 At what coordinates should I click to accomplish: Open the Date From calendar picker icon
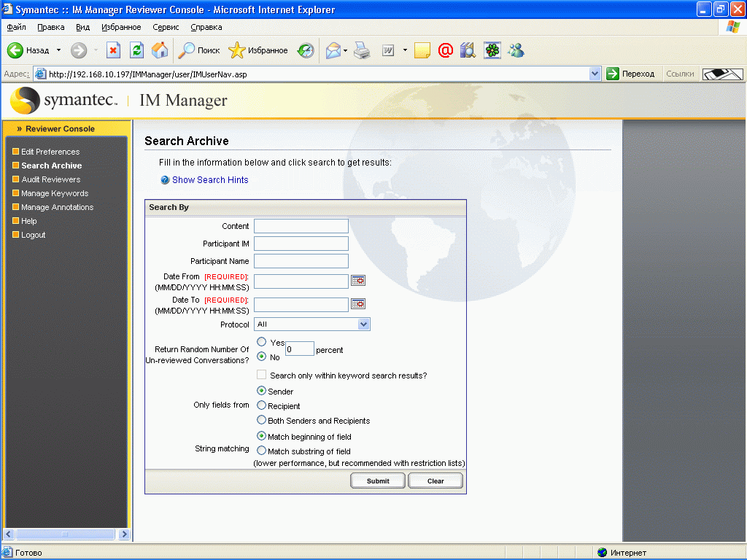(357, 281)
